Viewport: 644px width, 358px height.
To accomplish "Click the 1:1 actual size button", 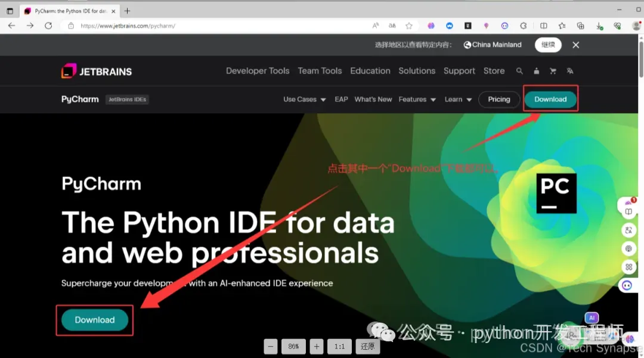I will [339, 347].
